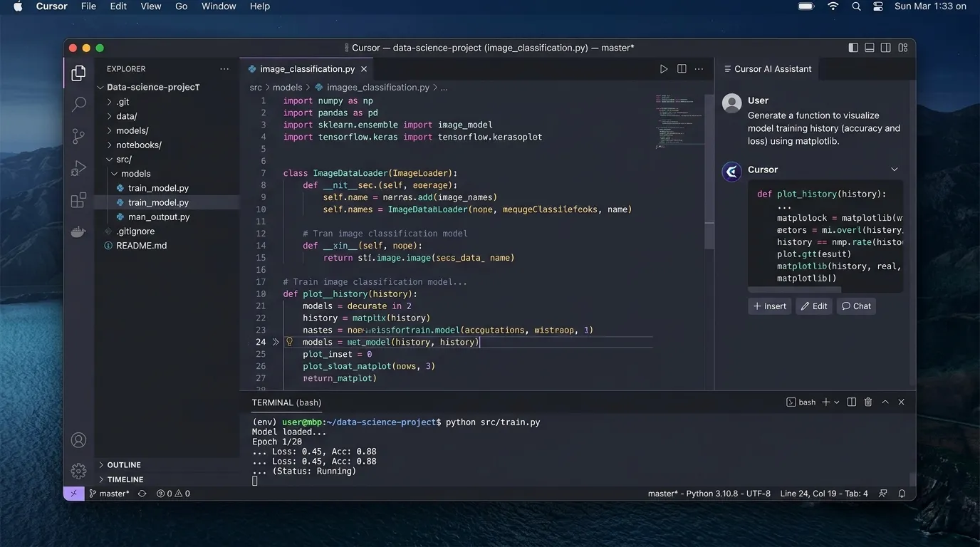The image size is (980, 547).
Task: Select the TERMINAL (bash) panel tab
Action: [286, 402]
